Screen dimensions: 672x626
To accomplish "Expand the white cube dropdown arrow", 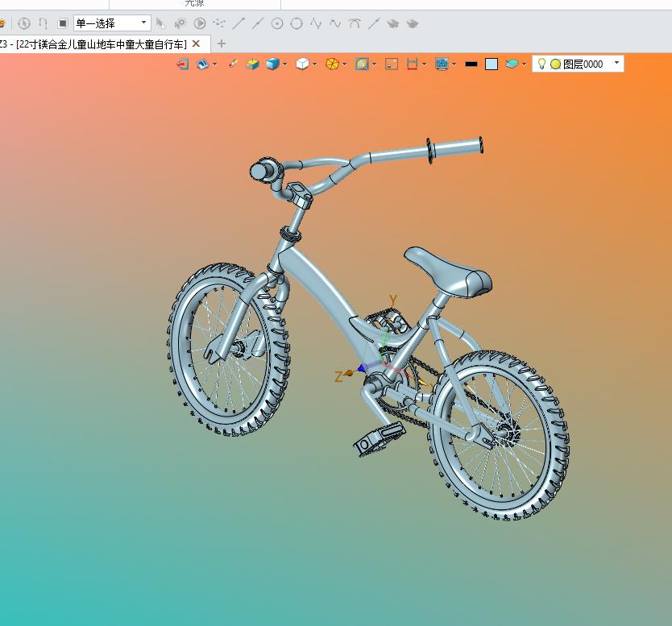I will pyautogui.click(x=314, y=64).
